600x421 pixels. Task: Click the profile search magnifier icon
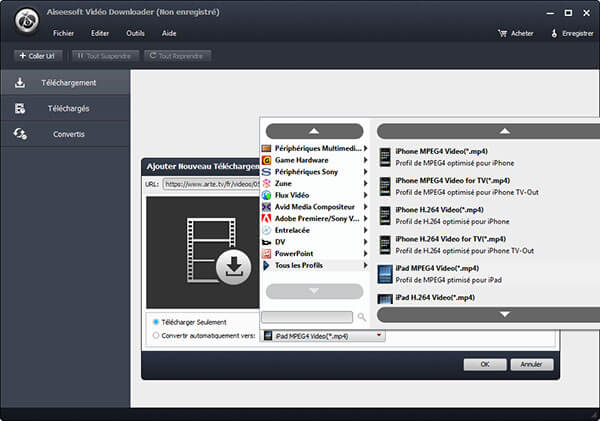click(362, 317)
